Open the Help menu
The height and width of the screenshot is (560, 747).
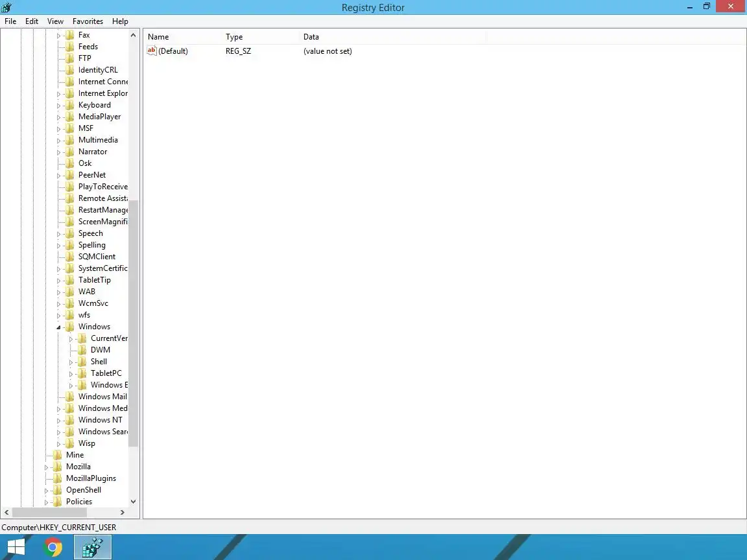(x=120, y=21)
